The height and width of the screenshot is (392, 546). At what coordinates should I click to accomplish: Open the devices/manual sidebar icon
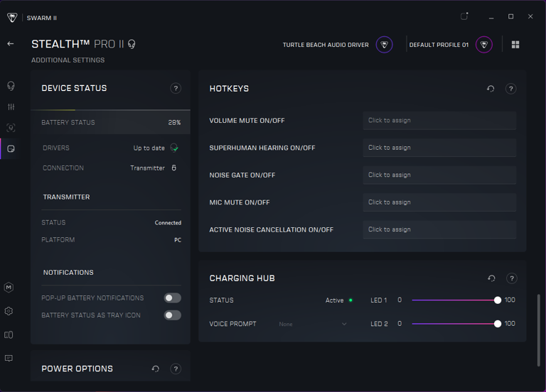click(9, 334)
